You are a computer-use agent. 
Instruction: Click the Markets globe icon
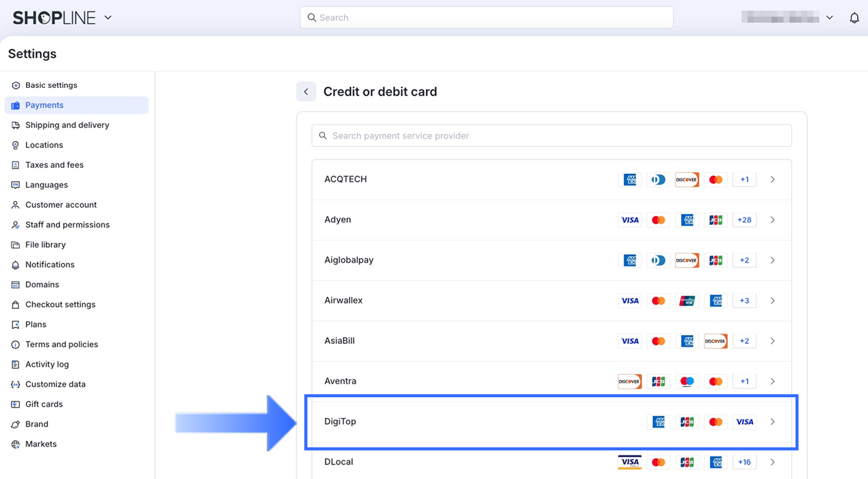[x=16, y=444]
